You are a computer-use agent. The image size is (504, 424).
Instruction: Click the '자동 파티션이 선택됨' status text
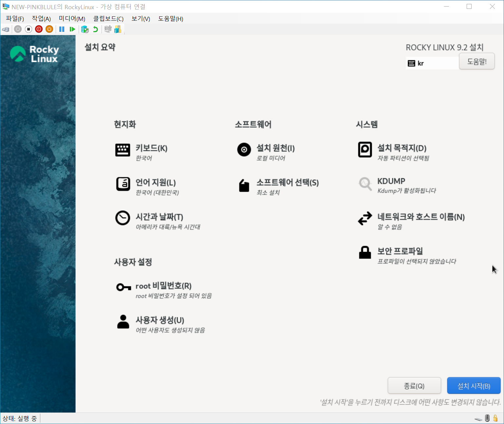click(403, 158)
